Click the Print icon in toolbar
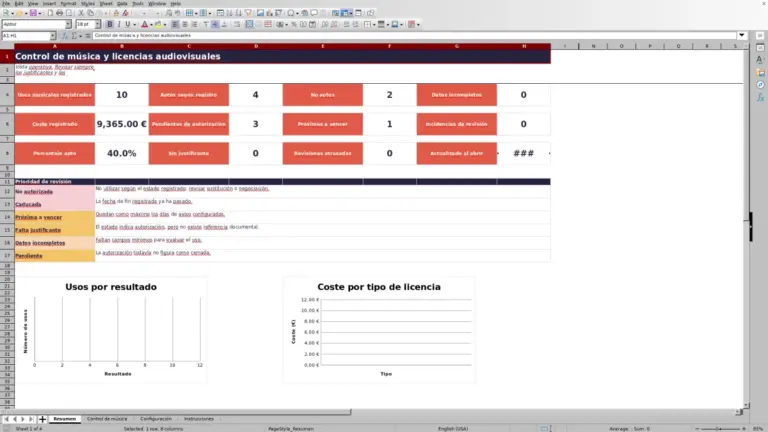 click(x=59, y=13)
